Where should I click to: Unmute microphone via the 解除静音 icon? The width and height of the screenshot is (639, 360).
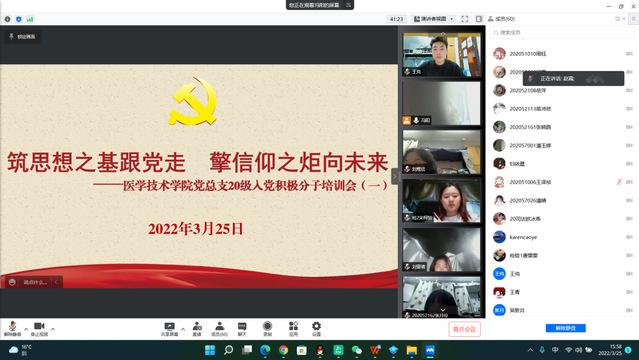(x=13, y=329)
